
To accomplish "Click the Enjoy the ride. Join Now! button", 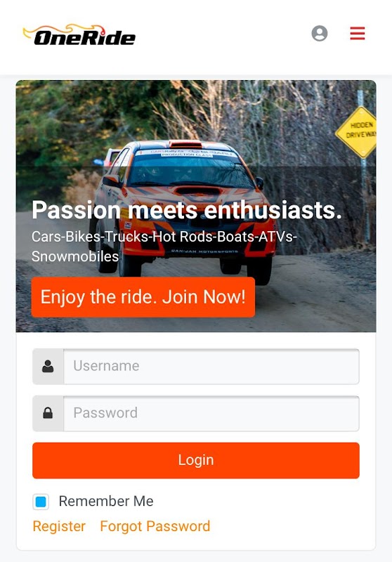I will click(143, 296).
